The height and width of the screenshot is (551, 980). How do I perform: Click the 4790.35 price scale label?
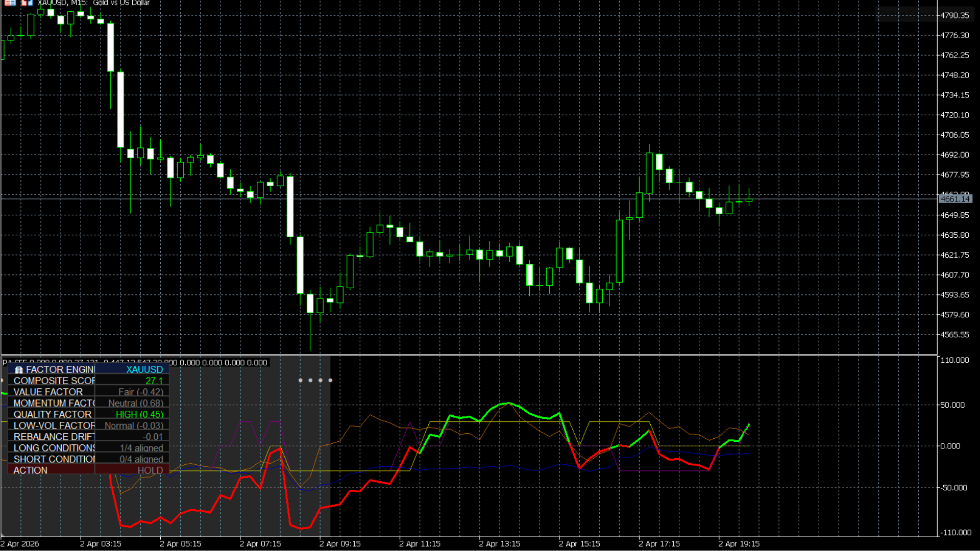coord(954,15)
